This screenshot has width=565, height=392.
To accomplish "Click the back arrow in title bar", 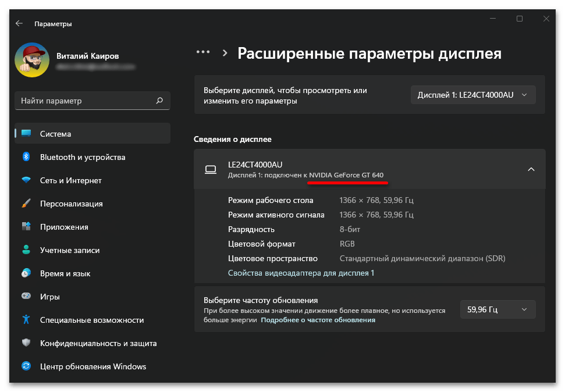I will coord(19,23).
